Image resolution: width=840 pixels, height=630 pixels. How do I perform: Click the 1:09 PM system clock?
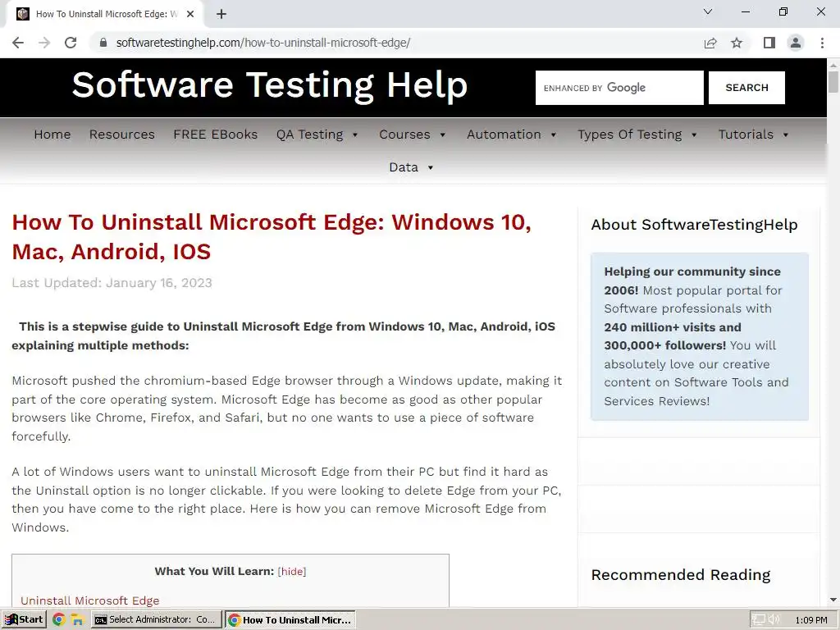pos(810,620)
